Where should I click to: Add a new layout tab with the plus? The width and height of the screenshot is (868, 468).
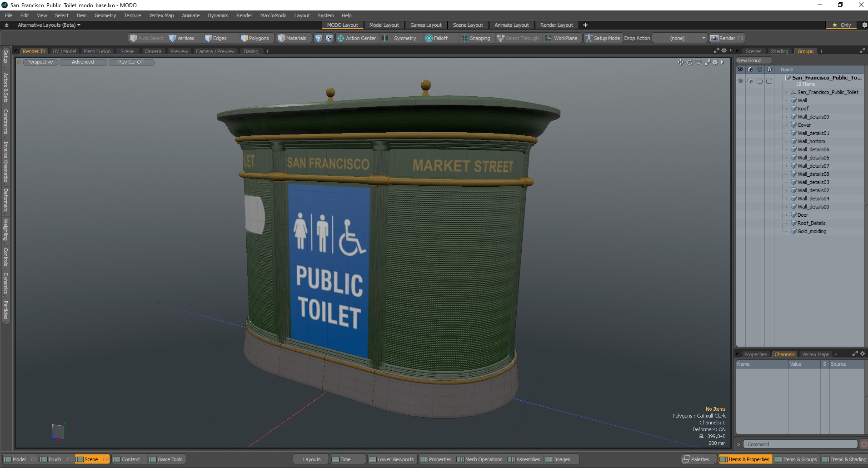(x=585, y=25)
